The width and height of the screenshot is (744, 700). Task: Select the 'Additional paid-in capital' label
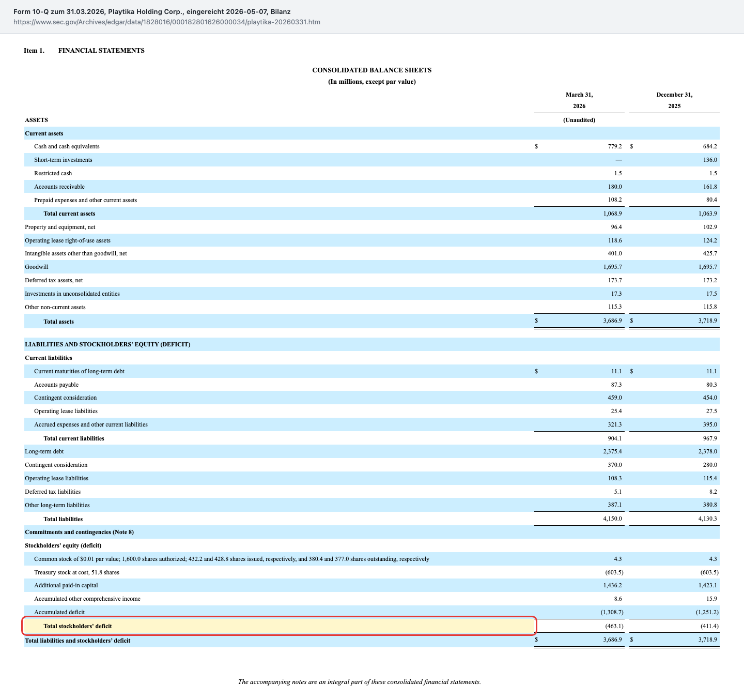66,585
